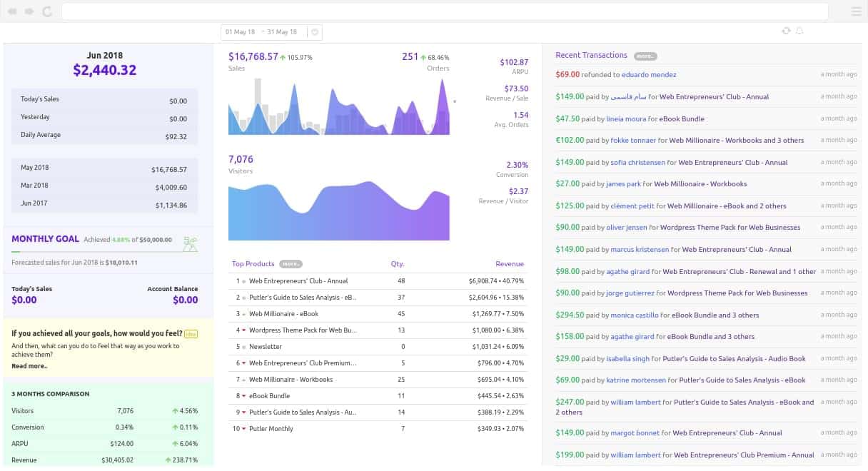Click the Revenue column header
This screenshot has height=471, width=868.
pyautogui.click(x=509, y=264)
